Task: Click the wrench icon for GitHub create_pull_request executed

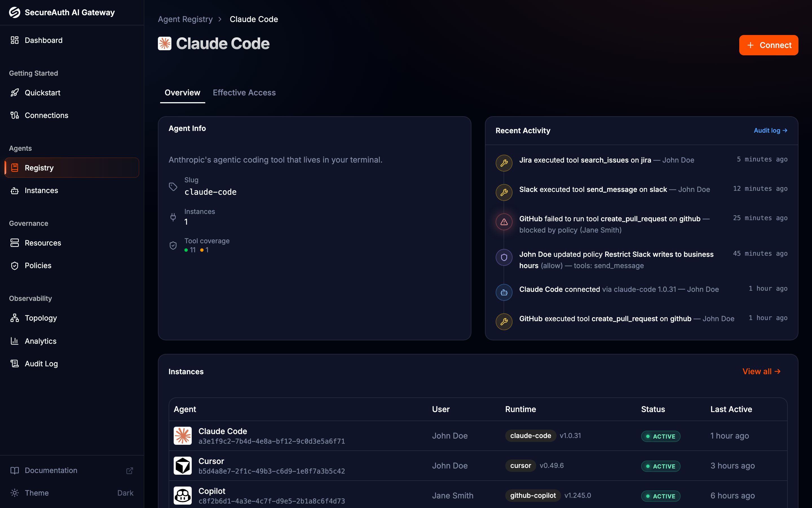Action: pyautogui.click(x=504, y=322)
